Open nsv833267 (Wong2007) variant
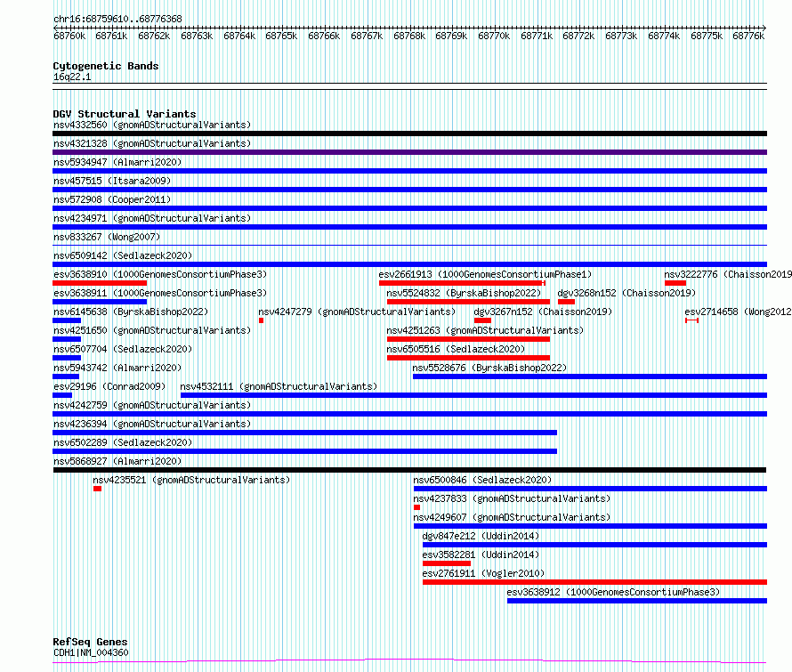The image size is (792, 672). point(107,237)
